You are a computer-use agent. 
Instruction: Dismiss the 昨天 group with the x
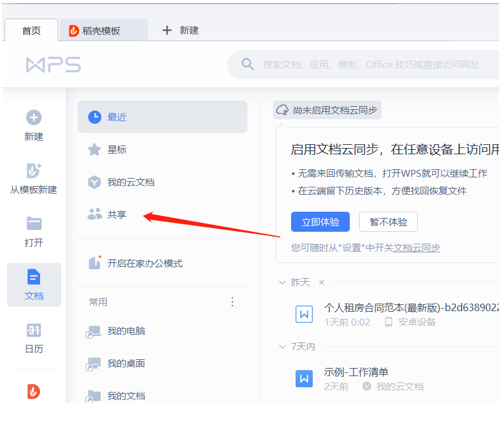pyautogui.click(x=322, y=283)
